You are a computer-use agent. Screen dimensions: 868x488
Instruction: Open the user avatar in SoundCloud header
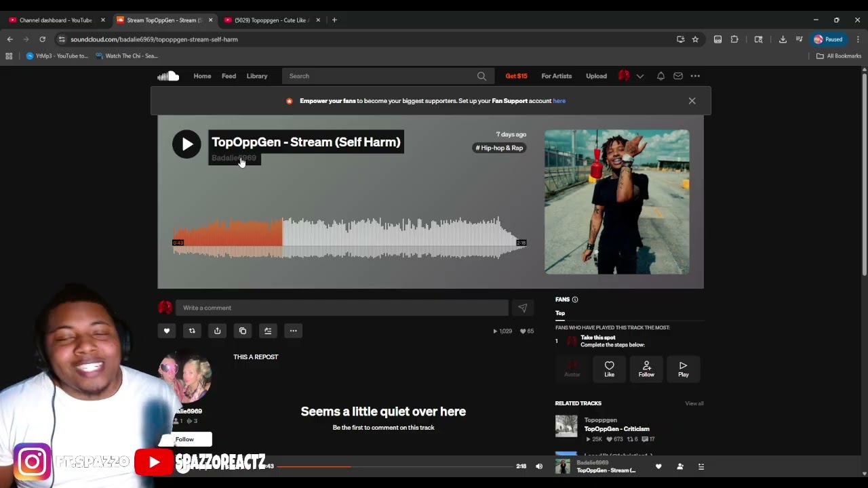(x=624, y=76)
